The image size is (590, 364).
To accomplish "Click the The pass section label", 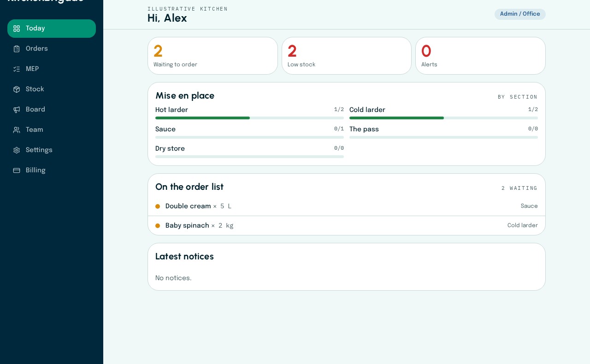I will pyautogui.click(x=364, y=129).
